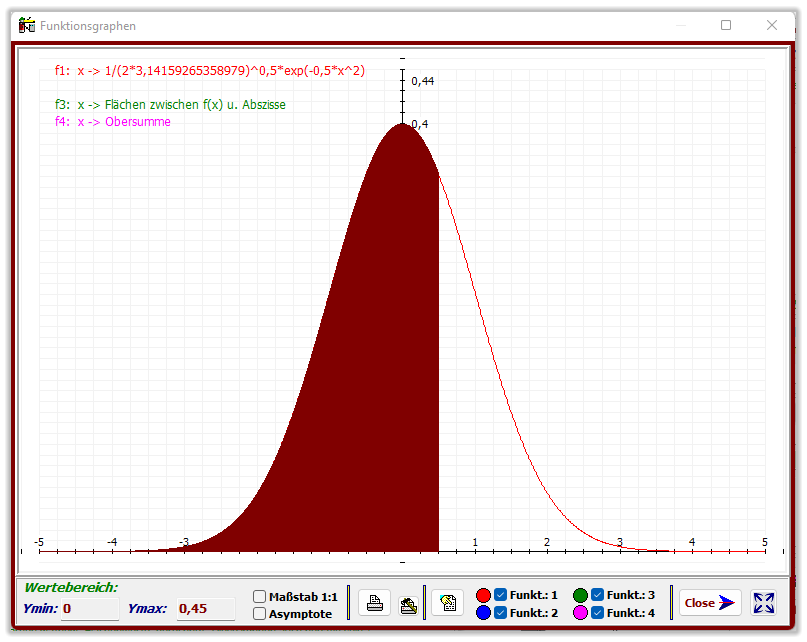Screen dimensions: 807x642
Task: Click the fullscreen expand arrows icon
Action: [764, 603]
